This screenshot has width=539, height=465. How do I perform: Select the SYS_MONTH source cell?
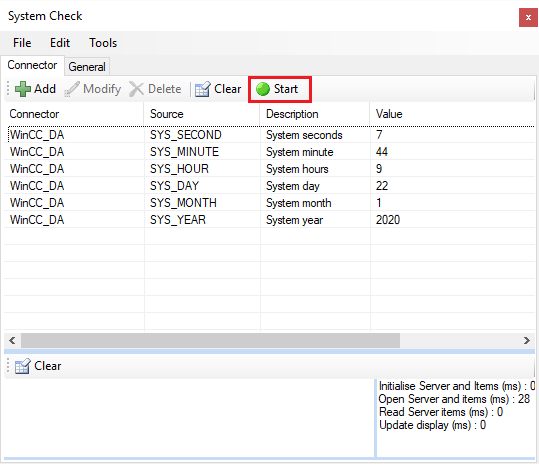pyautogui.click(x=183, y=203)
